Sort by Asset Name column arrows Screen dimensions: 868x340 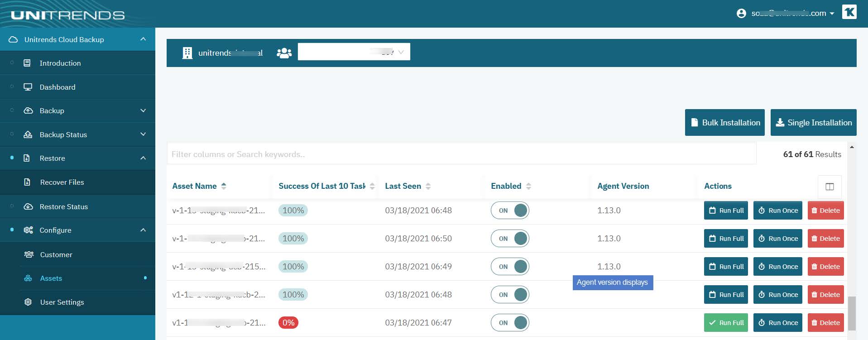(x=224, y=186)
